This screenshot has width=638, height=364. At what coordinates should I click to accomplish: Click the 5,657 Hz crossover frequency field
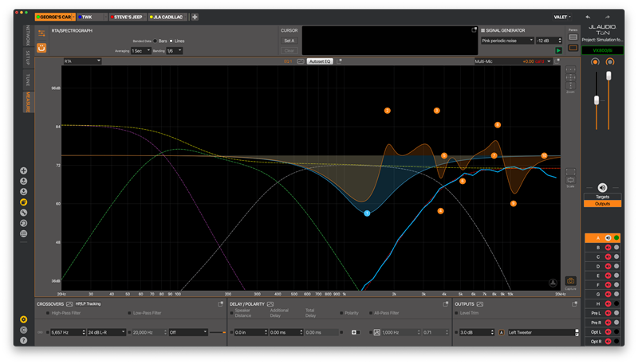pos(68,332)
